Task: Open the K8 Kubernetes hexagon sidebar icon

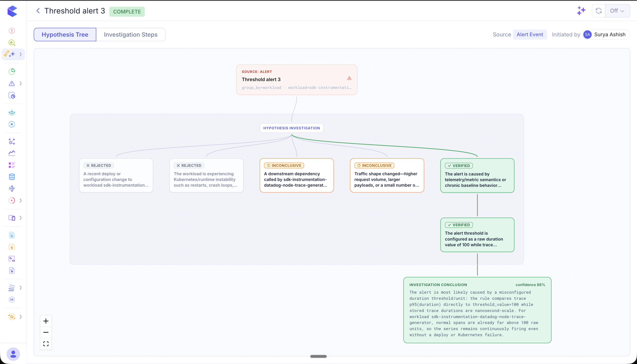Action: (x=12, y=300)
